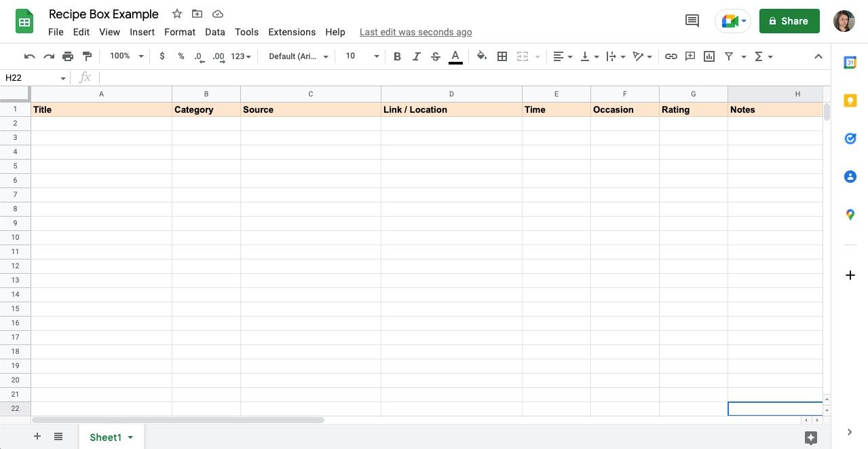
Task: View cloud save status icon
Action: coord(218,14)
